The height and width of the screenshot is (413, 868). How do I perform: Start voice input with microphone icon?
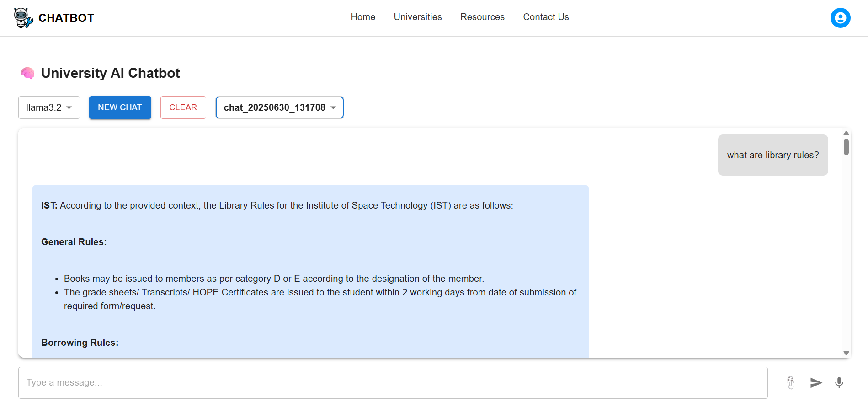point(839,382)
